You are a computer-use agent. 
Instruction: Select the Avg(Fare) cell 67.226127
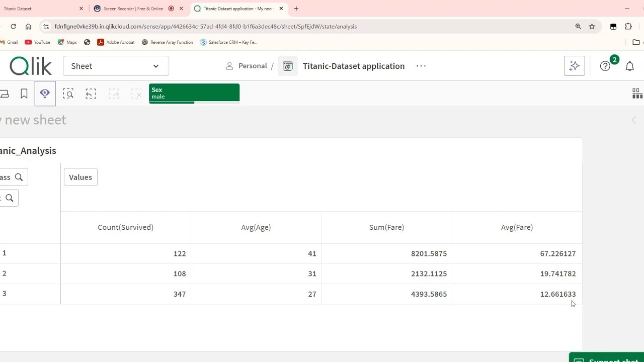pos(517,253)
